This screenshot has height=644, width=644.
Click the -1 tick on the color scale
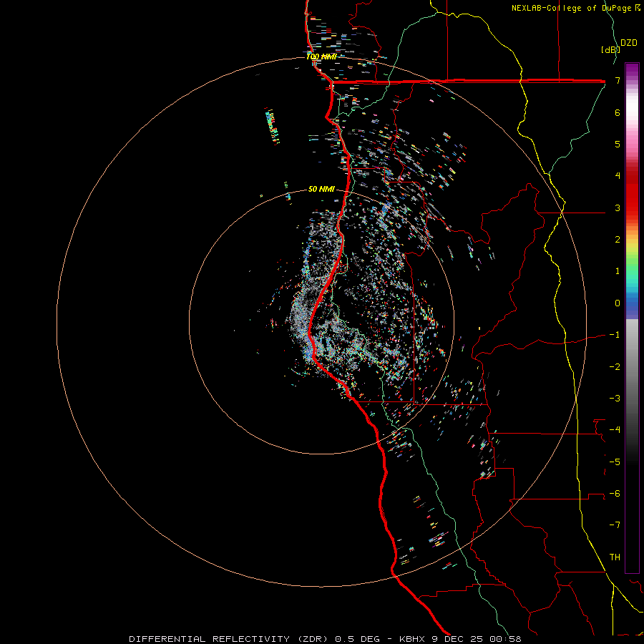tap(615, 335)
